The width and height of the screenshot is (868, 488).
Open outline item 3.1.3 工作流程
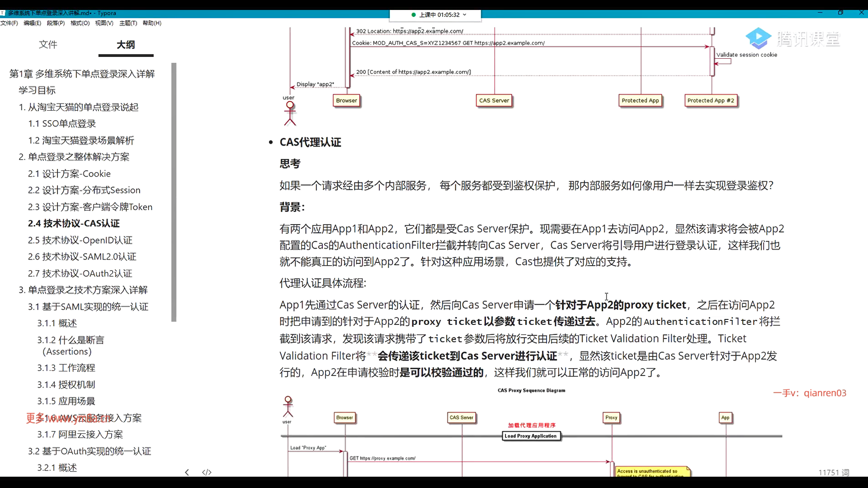coord(66,368)
